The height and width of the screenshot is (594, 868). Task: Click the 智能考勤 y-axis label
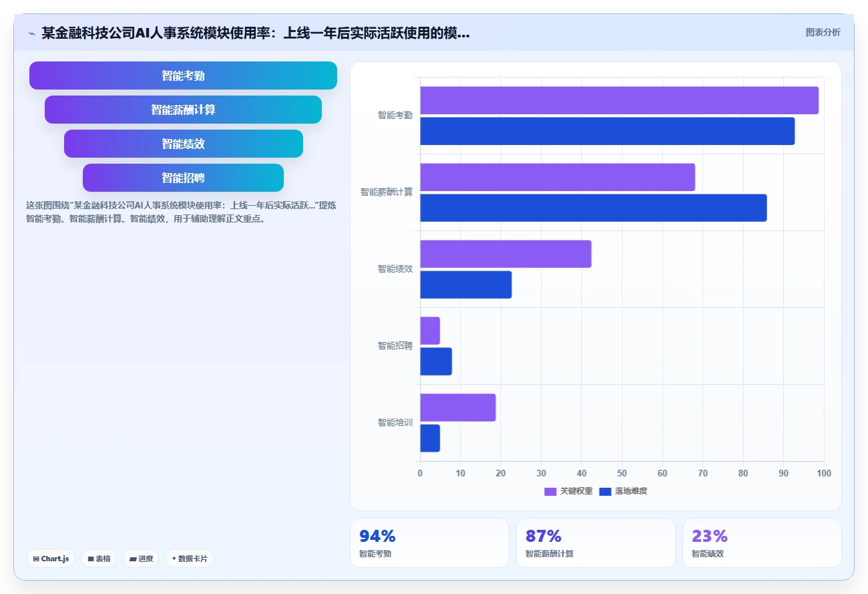click(x=395, y=115)
